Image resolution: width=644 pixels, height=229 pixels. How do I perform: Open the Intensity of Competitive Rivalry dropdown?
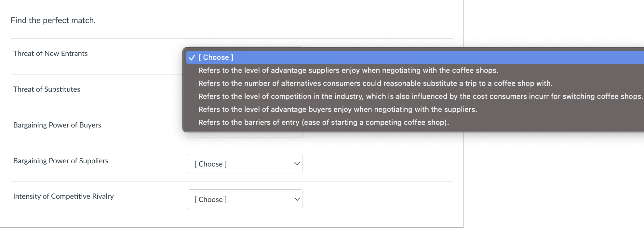click(245, 199)
